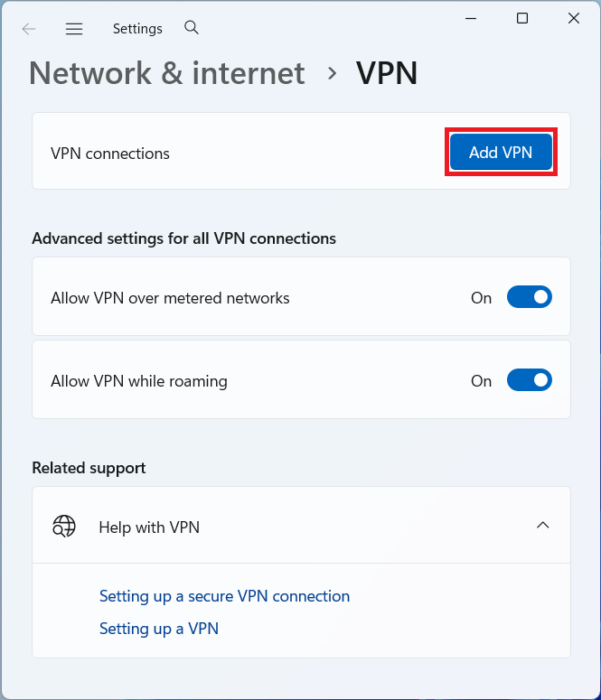Maximize the Settings window
The height and width of the screenshot is (700, 601).
(522, 19)
